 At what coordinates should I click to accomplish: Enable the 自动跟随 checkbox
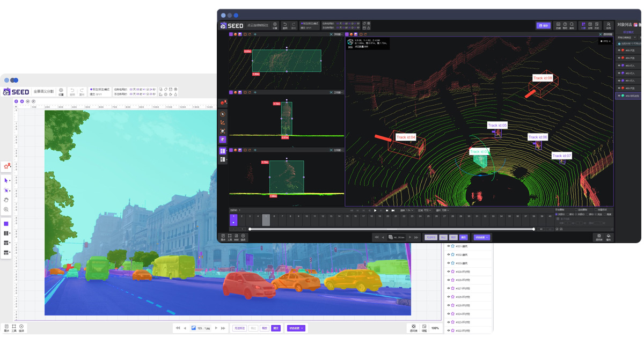576,210
